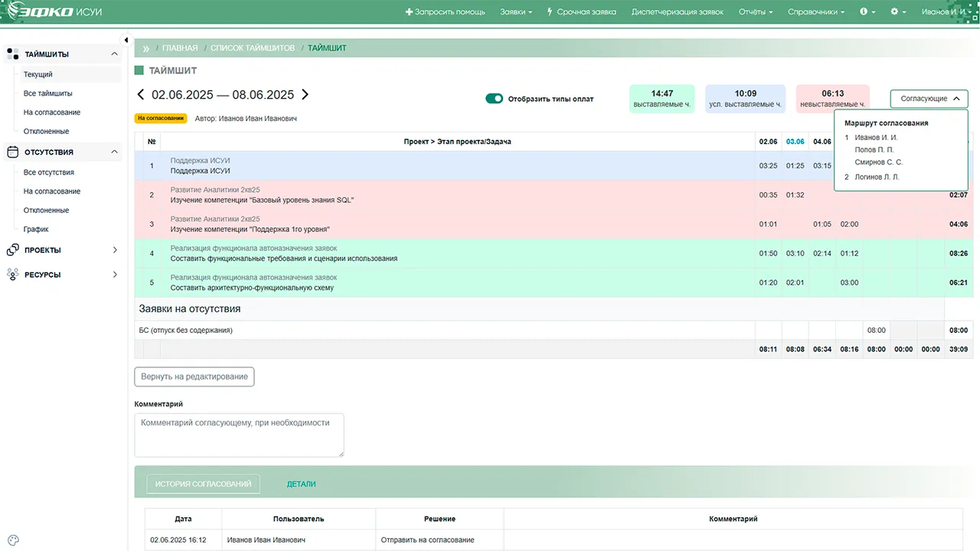This screenshot has height=551, width=980.
Task: Open Отклоненные under Таймшиты
Action: click(46, 132)
